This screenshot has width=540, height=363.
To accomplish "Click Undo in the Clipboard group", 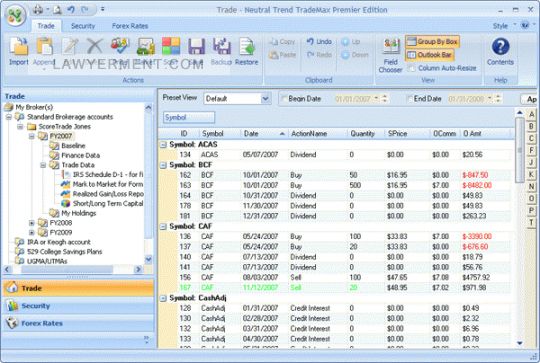I will (319, 42).
